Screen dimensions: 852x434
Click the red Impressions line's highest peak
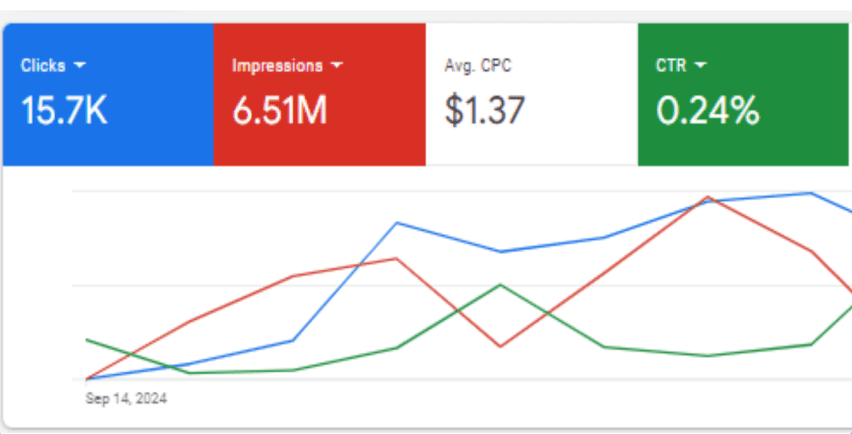click(x=708, y=197)
